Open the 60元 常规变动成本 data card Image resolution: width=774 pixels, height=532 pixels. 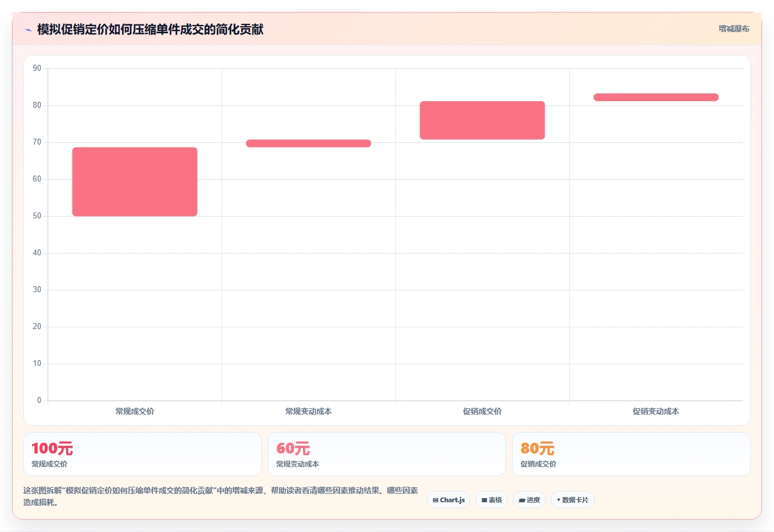[x=387, y=454]
